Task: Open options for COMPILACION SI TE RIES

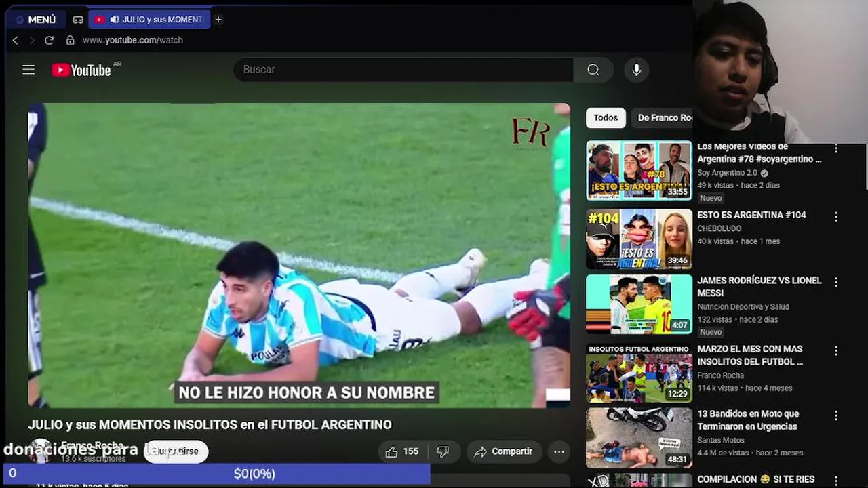Action: coord(836,481)
